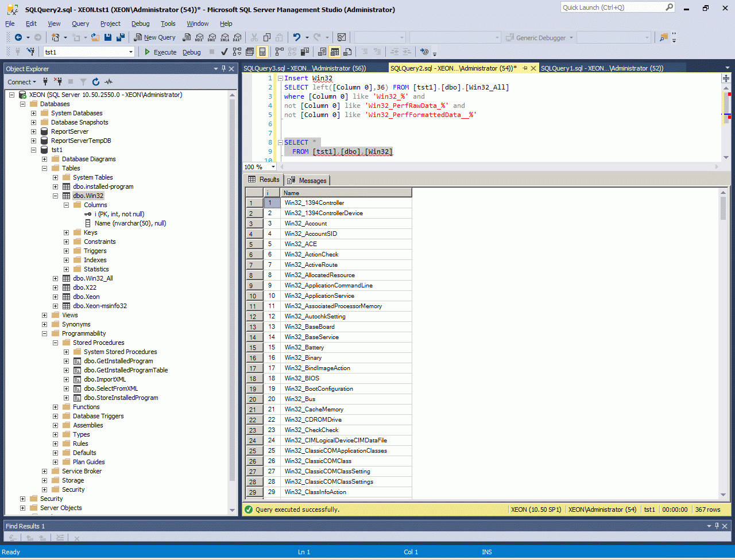The height and width of the screenshot is (560, 735).
Task: Open a new DAX query
Action: point(237,37)
